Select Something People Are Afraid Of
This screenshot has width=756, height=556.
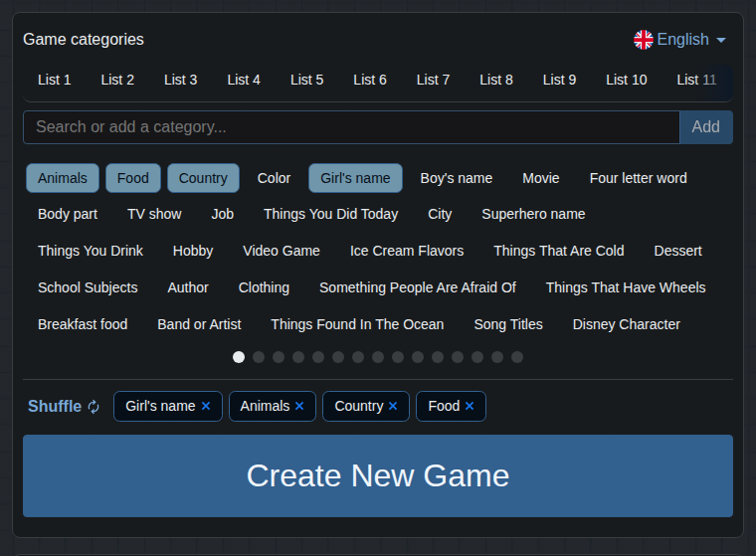pyautogui.click(x=418, y=287)
